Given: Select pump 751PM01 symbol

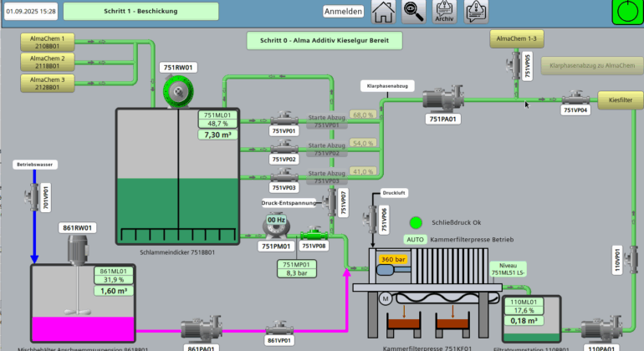Looking at the screenshot, I should tap(276, 226).
